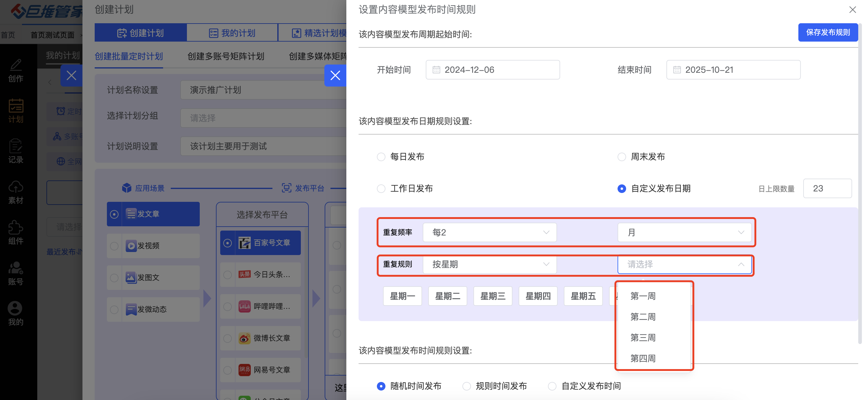The image size is (868, 400).
Task: Choose 第二周 from the dropdown list
Action: pos(643,317)
